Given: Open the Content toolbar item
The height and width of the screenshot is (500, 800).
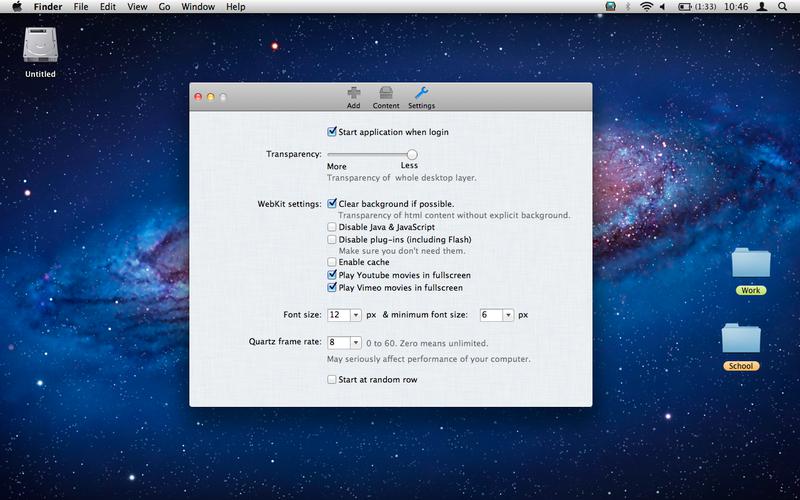Looking at the screenshot, I should click(386, 97).
